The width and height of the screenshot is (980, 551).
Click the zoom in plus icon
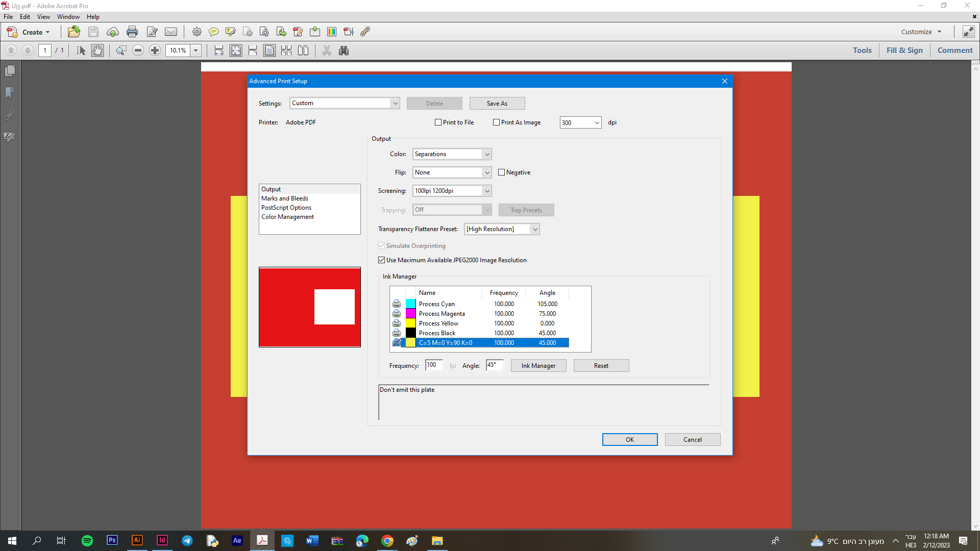point(155,51)
